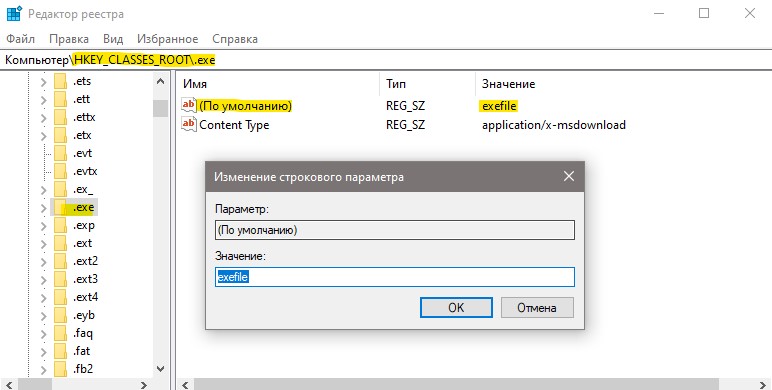This screenshot has width=772, height=390.
Task: Select the .ext folder icon
Action: click(60, 243)
